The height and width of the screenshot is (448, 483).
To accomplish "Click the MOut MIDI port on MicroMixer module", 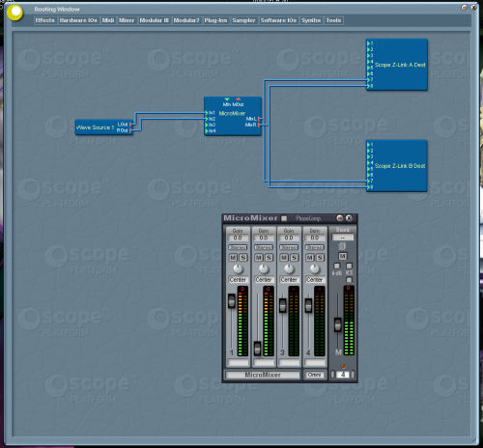I will tap(239, 99).
